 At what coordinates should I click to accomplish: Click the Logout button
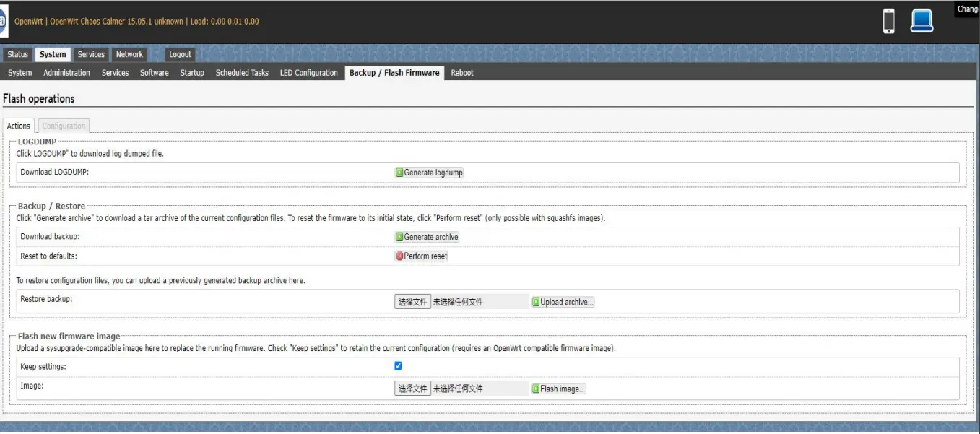pos(180,54)
